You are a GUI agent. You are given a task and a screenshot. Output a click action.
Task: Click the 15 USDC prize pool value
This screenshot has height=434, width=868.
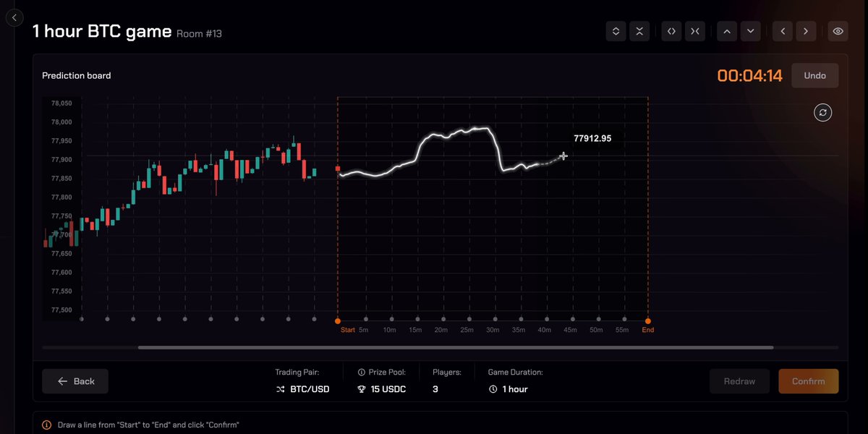pyautogui.click(x=389, y=389)
